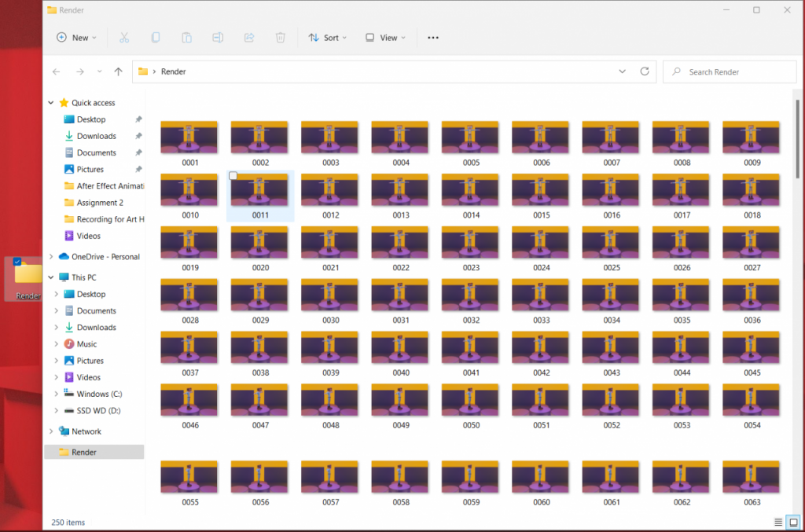Click the Rename icon in toolbar

click(x=219, y=38)
